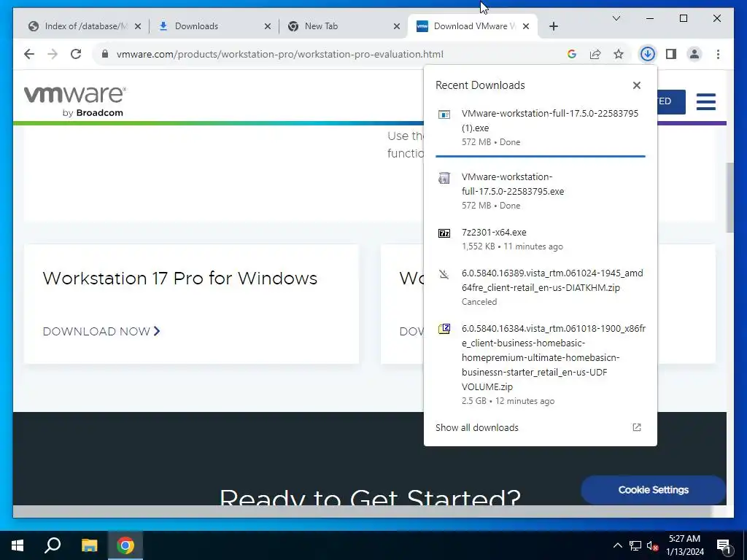
Task: Click the Workstation 17 Pro for Windows heading
Action: (x=180, y=278)
